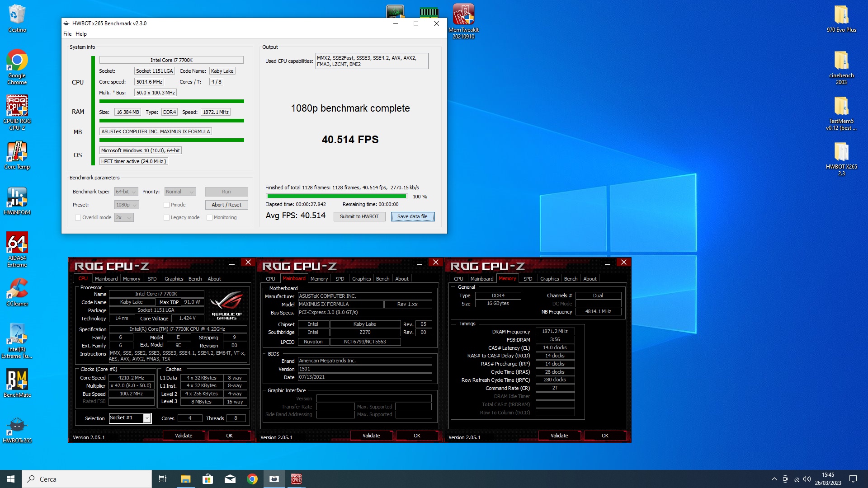Click the BIOS Version 1501 field
The width and height of the screenshot is (868, 488).
pos(365,369)
